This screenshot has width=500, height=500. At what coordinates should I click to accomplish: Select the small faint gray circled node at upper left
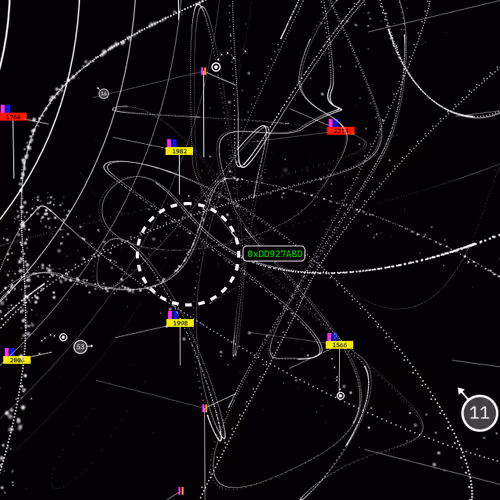(104, 94)
